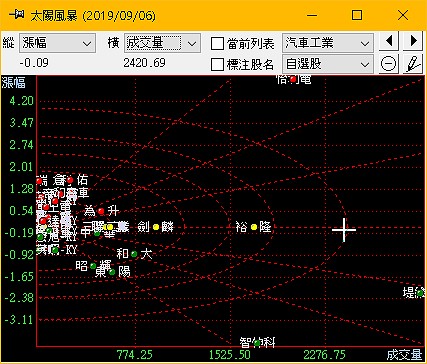The height and width of the screenshot is (364, 427).
Task: Enable the 當前列表 checkbox
Action: coord(217,44)
